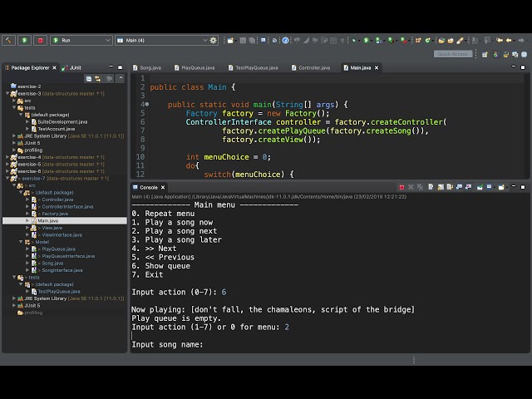Go to last edit location arrow
Viewport: 532px width, 399px height.
(x=500, y=41)
